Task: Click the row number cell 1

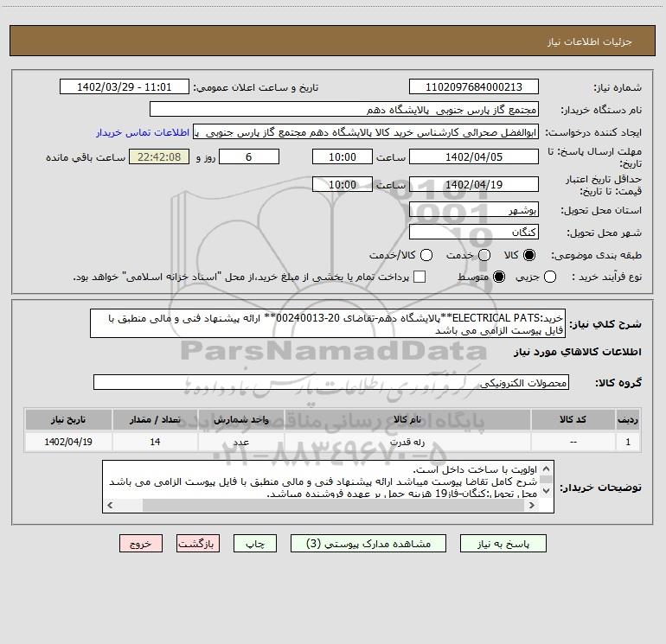Action: [628, 442]
